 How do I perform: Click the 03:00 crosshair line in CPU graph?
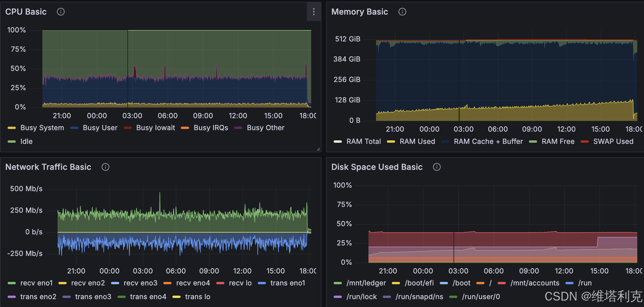(x=128, y=69)
